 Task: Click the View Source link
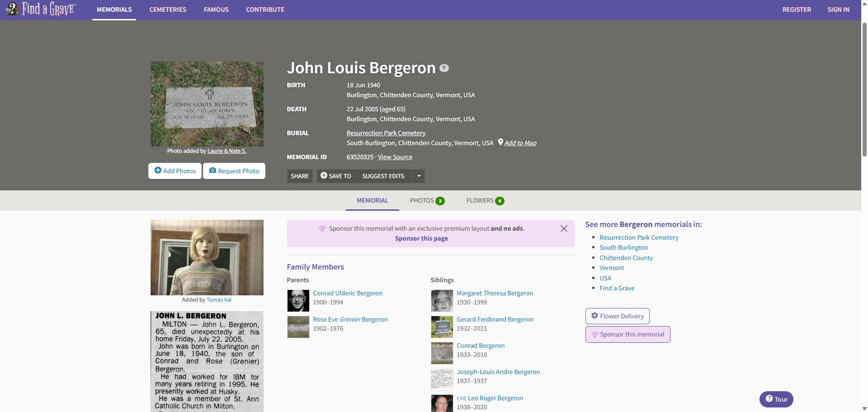(395, 157)
